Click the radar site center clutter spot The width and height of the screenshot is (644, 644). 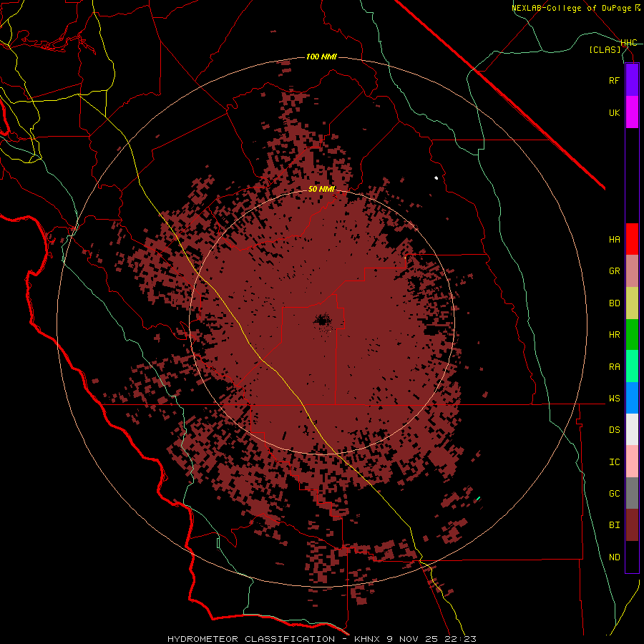pos(322,321)
